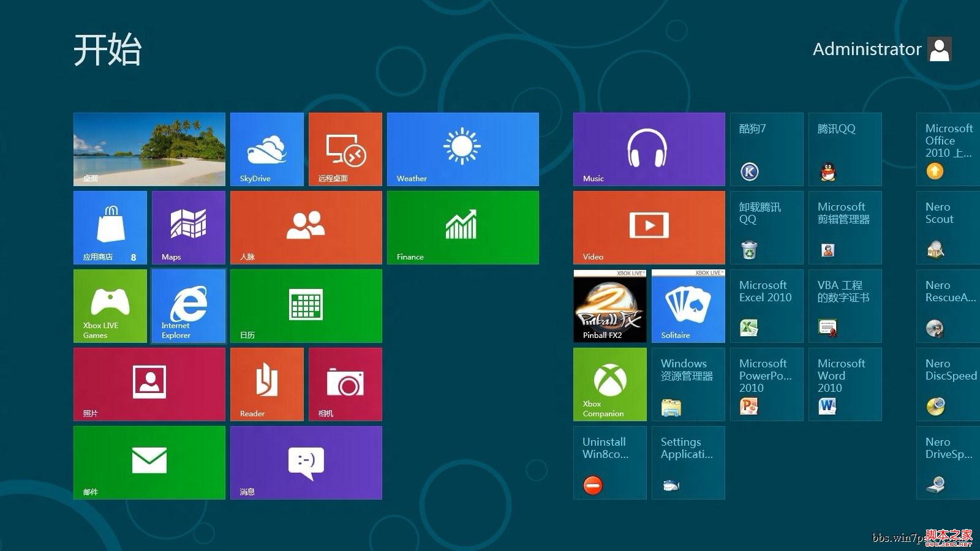Open the Reader tile
The image size is (980, 551).
coord(267,384)
